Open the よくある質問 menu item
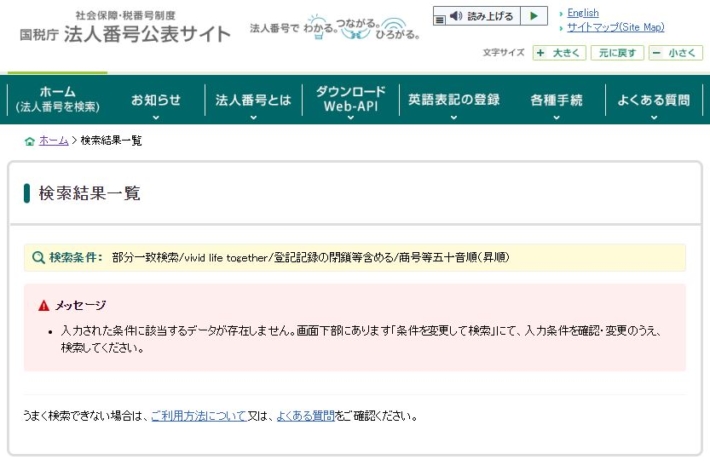The width and height of the screenshot is (710, 465). [654, 100]
